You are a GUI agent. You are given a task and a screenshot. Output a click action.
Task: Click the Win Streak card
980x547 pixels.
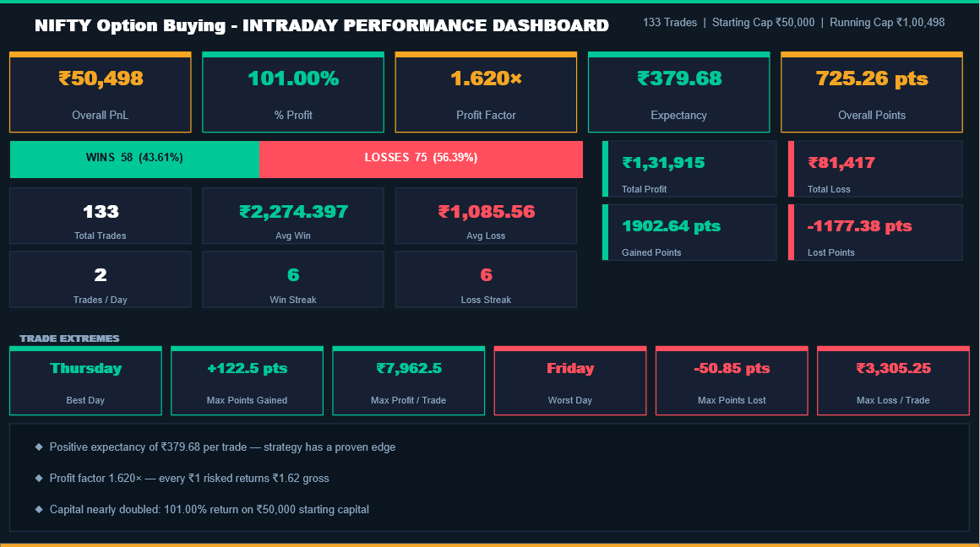(x=293, y=279)
